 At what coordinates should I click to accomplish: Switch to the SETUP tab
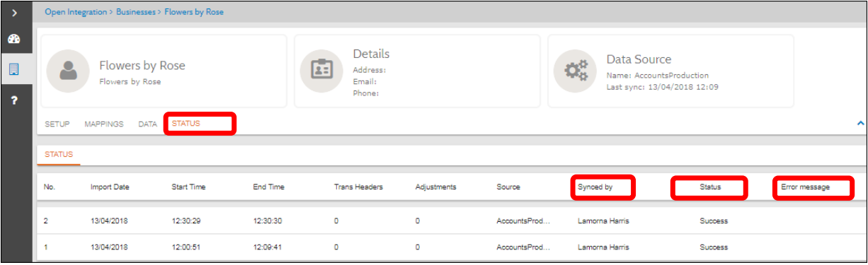(x=57, y=124)
